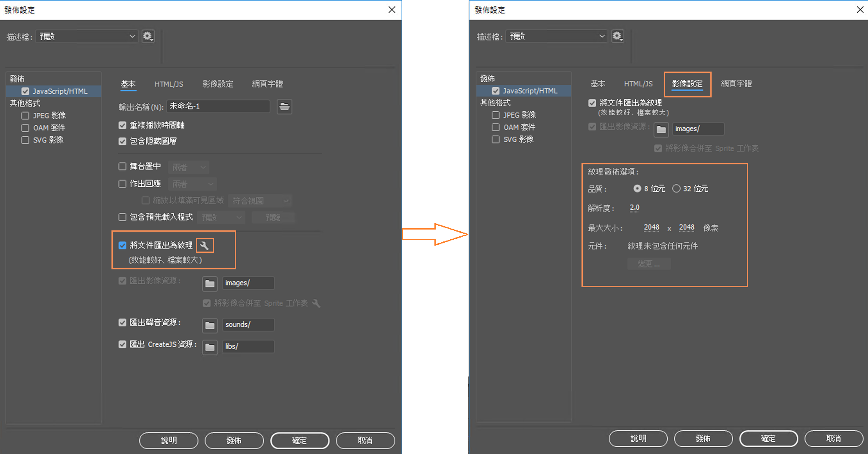Screen dimensions: 868x454
Task: Click first 2048 max width value
Action: pyautogui.click(x=651, y=227)
